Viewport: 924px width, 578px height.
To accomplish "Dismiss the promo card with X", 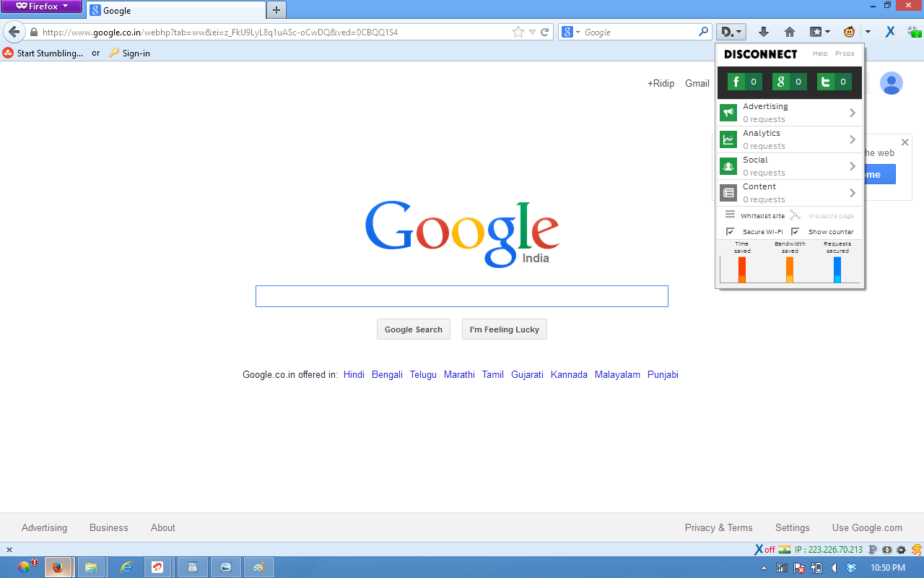I will click(x=905, y=142).
